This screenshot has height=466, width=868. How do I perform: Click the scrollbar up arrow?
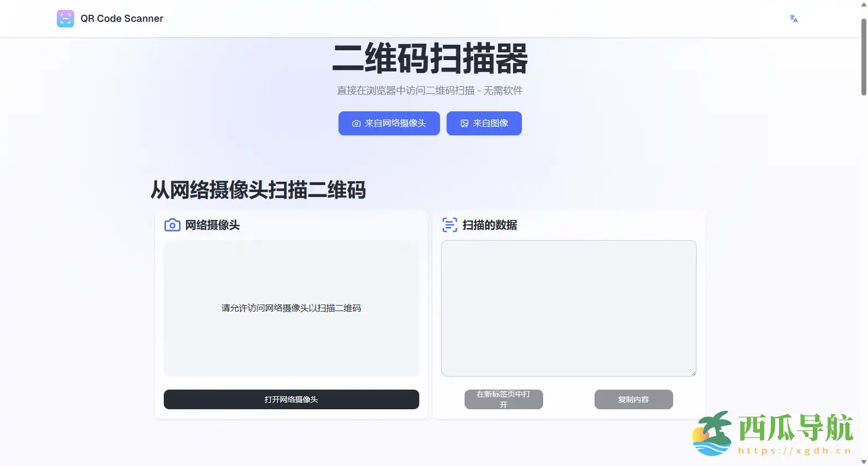(863, 4)
